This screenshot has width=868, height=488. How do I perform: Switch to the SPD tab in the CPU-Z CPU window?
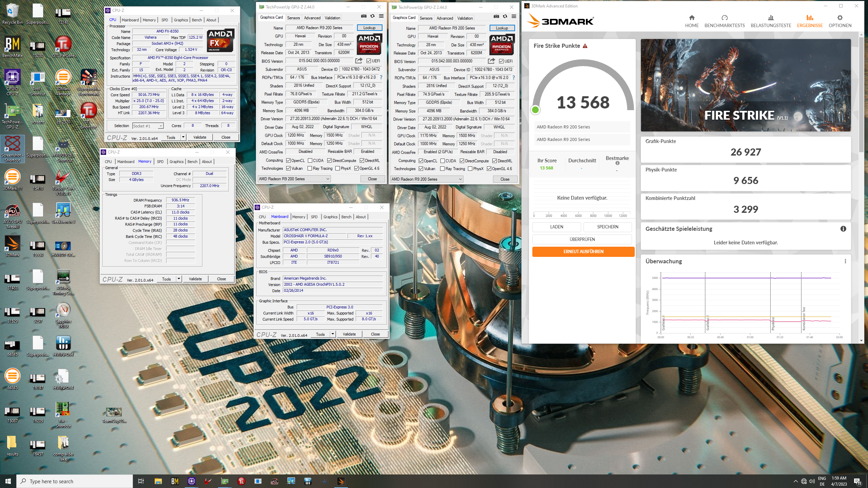164,20
